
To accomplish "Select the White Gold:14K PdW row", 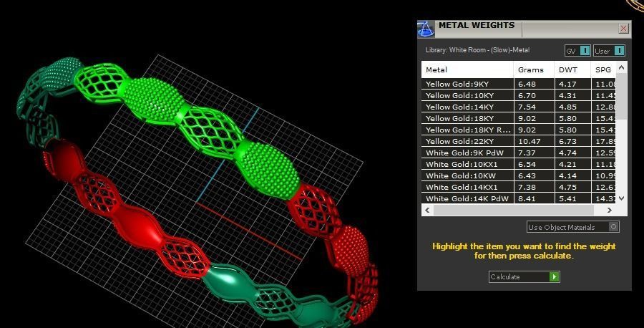I will click(x=518, y=198).
